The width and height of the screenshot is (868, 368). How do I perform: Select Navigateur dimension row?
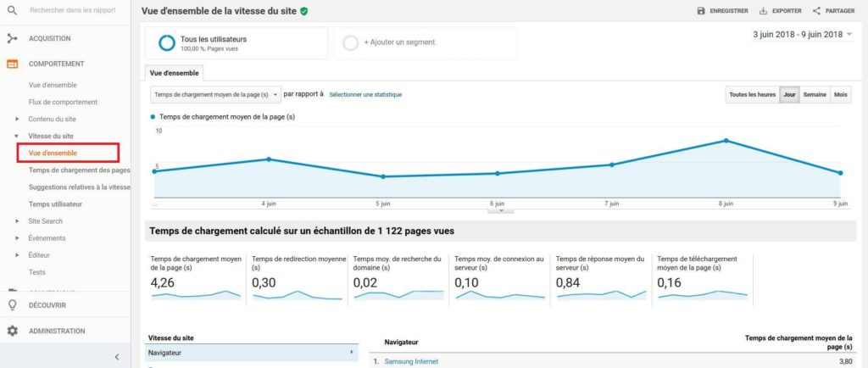pyautogui.click(x=251, y=353)
